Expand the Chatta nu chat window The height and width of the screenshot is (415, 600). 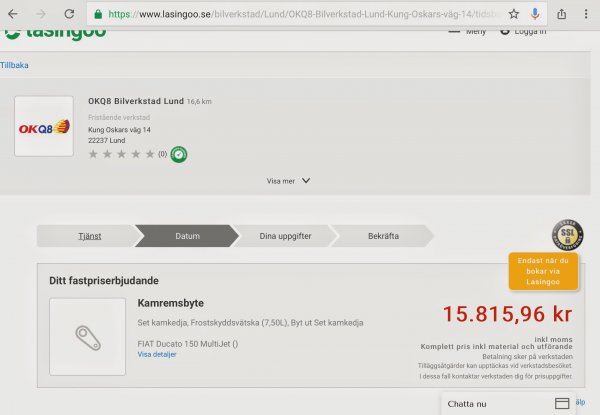505,403
